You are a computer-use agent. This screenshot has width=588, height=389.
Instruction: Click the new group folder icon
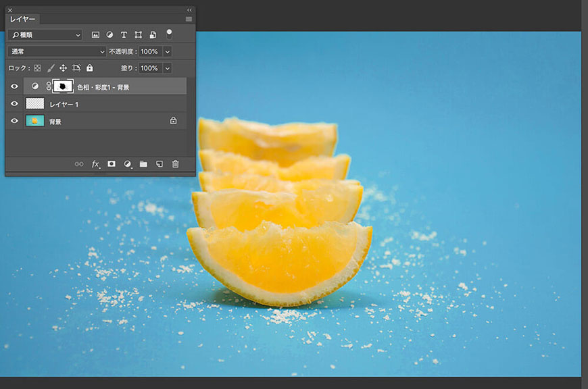143,164
